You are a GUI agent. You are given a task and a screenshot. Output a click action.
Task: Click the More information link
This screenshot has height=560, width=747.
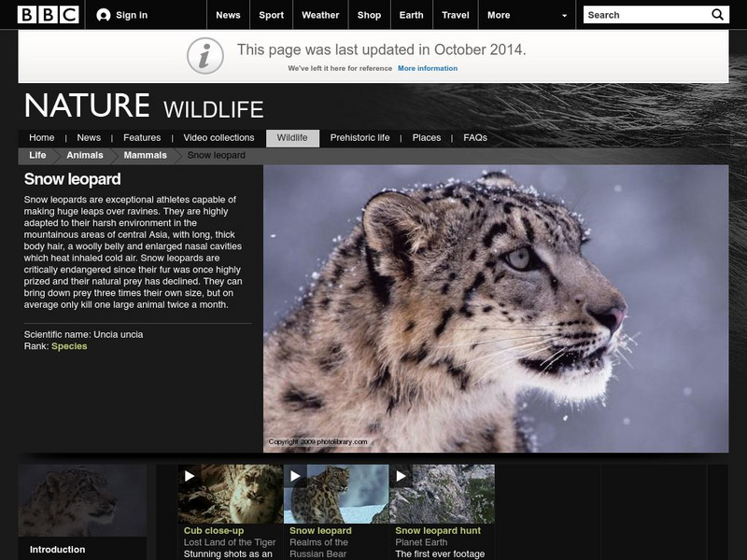430,67
